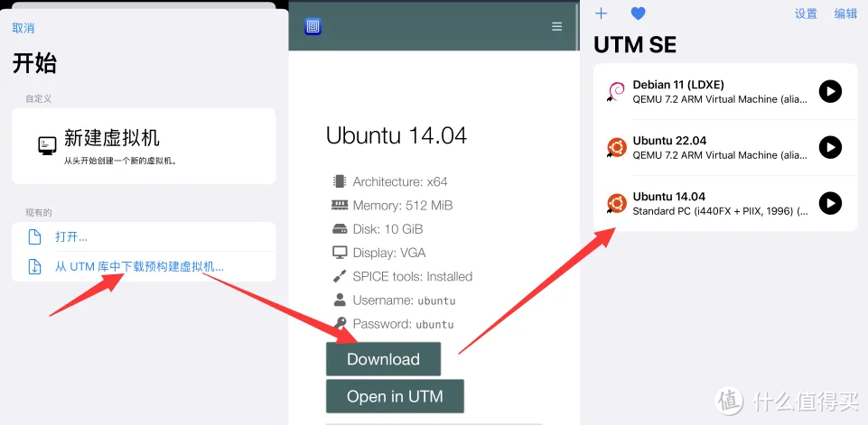Tap 编辑 to edit the VM list

pyautogui.click(x=845, y=14)
